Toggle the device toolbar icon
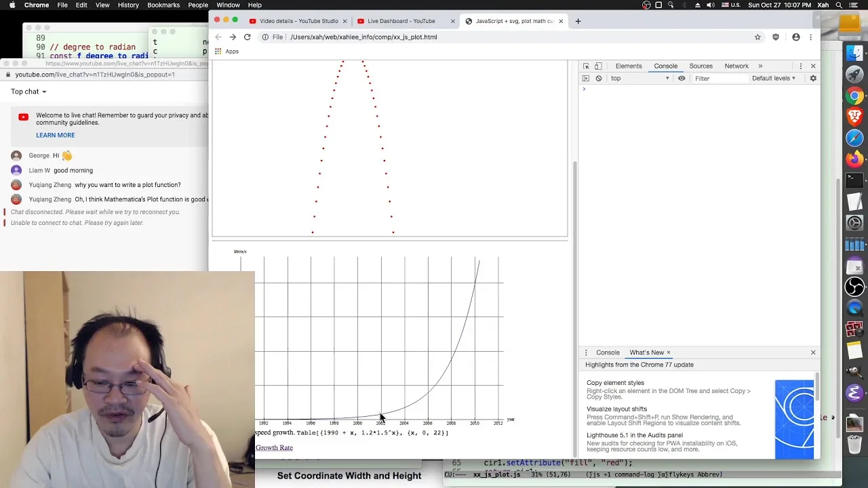Image resolution: width=868 pixels, height=488 pixels. pos(598,66)
